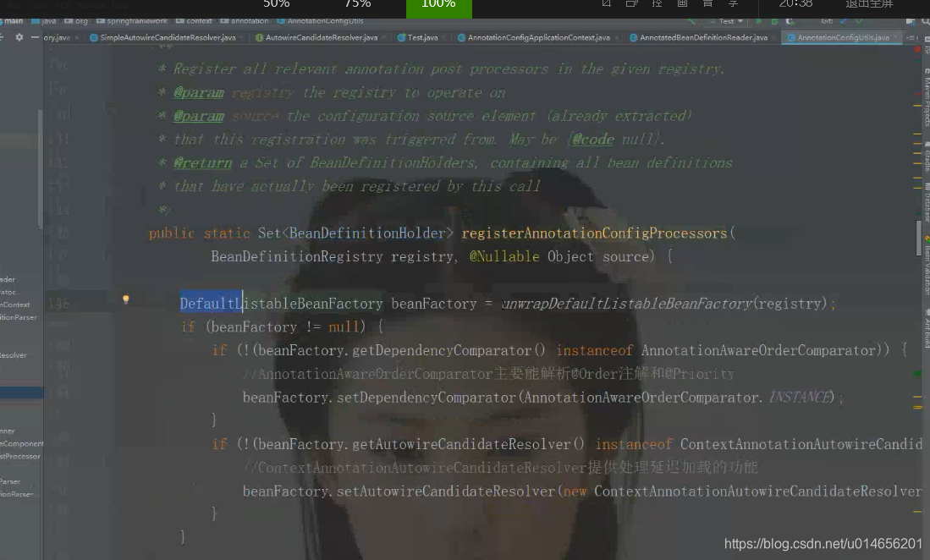Screen dimensions: 930x560
Task: Click the project panel scrollbar
Action: tap(41, 169)
